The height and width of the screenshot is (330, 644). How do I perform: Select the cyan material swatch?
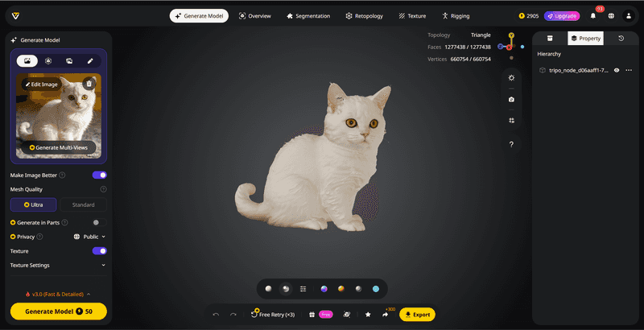pos(375,288)
